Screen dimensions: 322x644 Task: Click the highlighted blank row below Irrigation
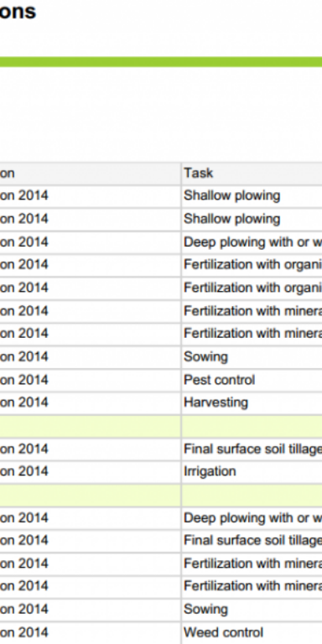click(161, 495)
